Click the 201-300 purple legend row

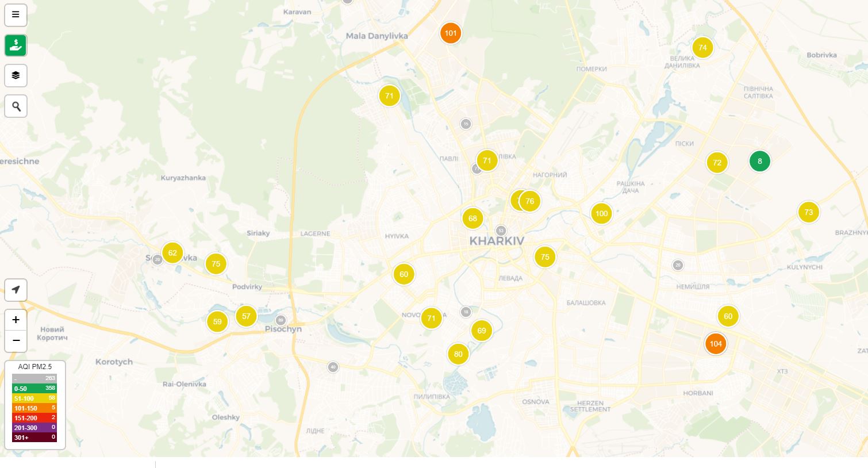34,428
